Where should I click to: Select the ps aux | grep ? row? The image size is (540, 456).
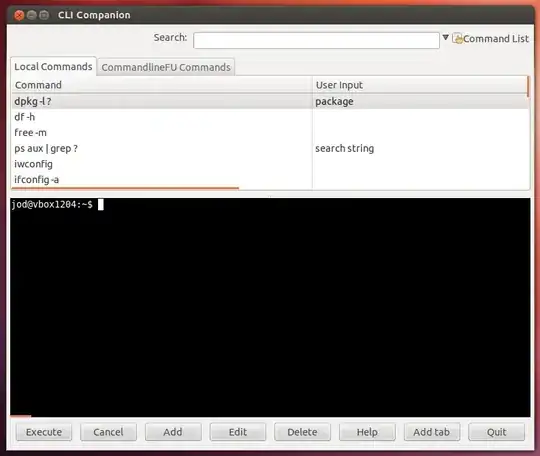pos(270,148)
